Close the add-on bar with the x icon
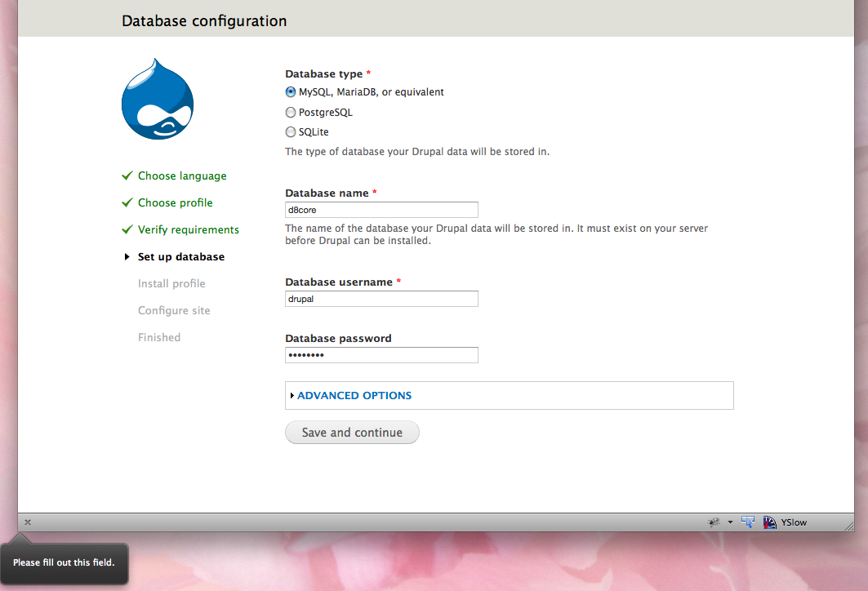This screenshot has width=868, height=591. coord(28,522)
